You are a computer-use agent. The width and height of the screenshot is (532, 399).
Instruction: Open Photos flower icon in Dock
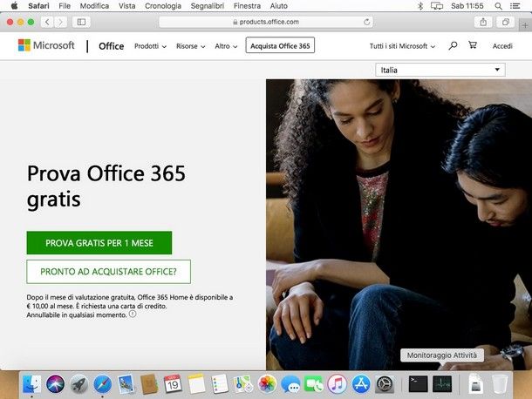(267, 383)
